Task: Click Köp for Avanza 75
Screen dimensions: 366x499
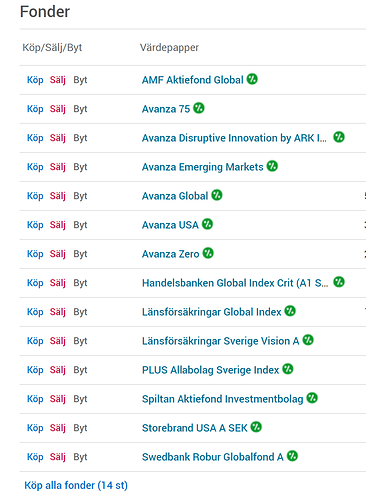Action: pyautogui.click(x=35, y=109)
